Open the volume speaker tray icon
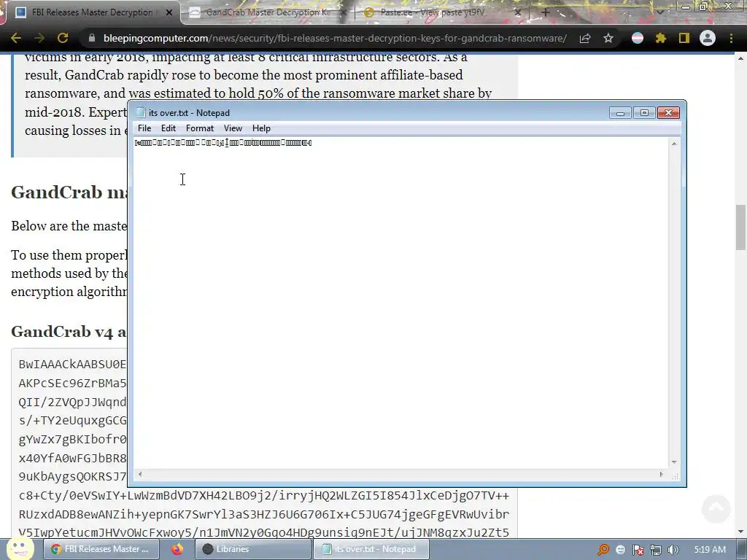747x560 pixels. (673, 550)
